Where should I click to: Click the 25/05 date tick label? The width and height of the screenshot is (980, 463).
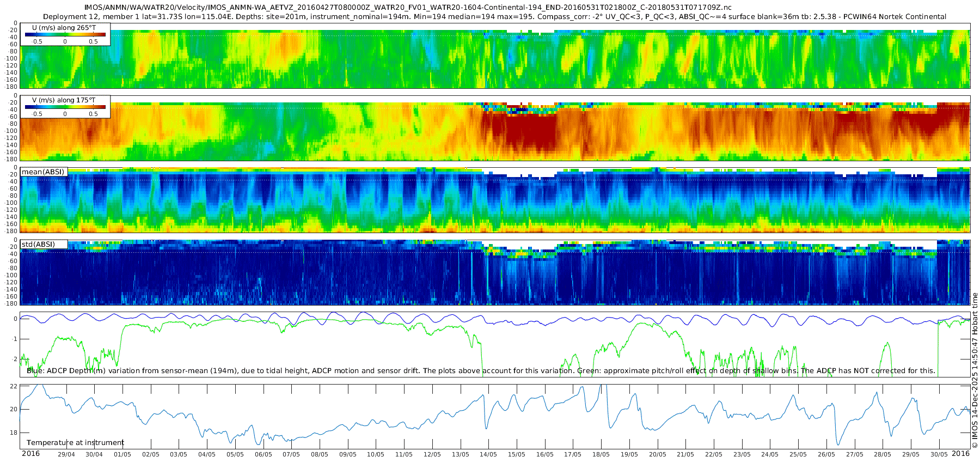pyautogui.click(x=798, y=455)
